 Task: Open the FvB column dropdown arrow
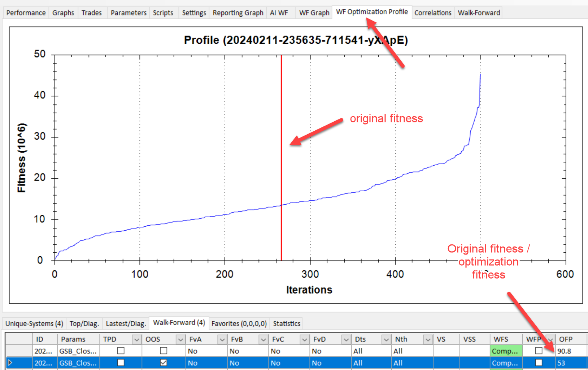[263, 340]
